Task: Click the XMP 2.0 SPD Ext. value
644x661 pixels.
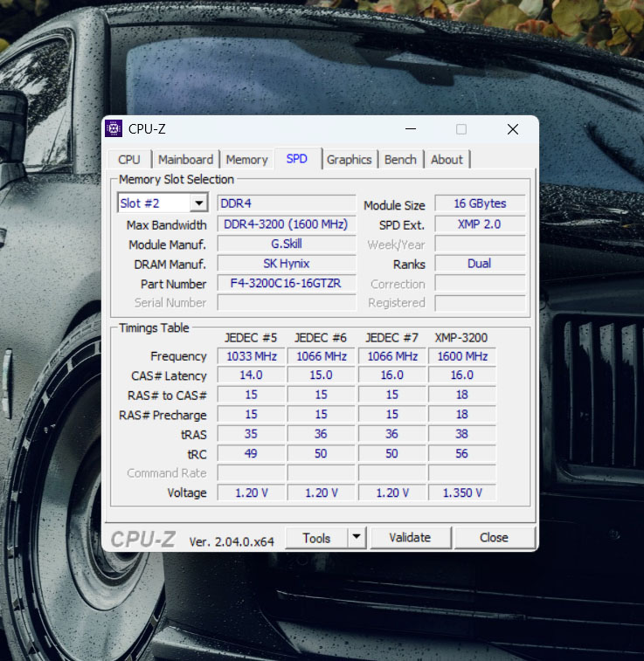Action: point(480,224)
